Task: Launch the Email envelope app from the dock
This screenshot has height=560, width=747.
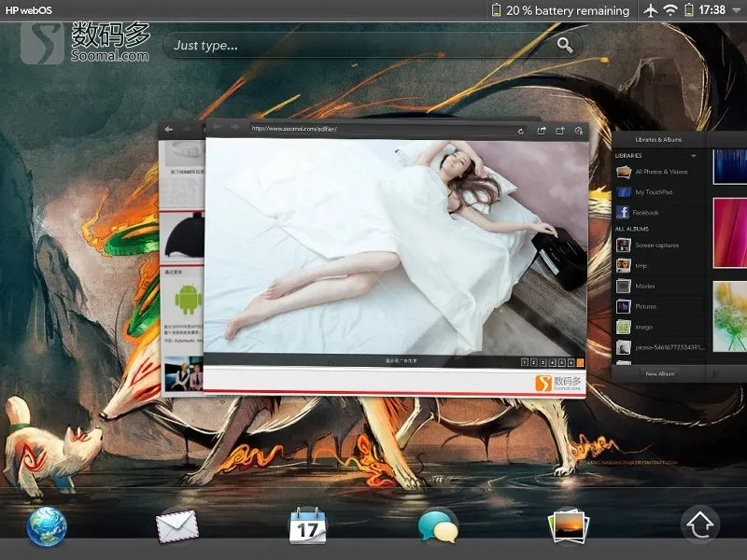Action: tap(177, 525)
